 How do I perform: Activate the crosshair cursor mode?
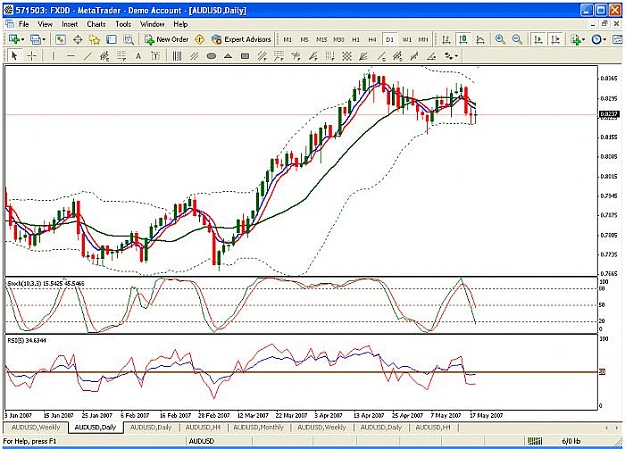(31, 56)
